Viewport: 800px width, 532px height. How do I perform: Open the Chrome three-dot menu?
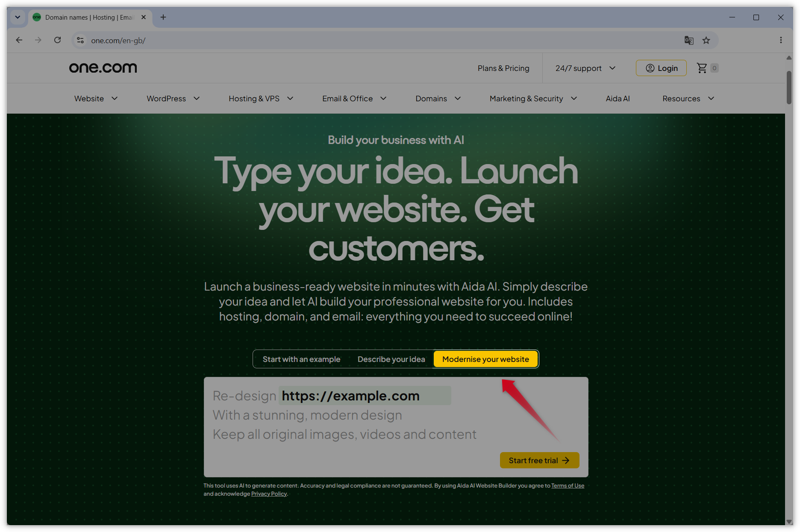[x=781, y=40]
